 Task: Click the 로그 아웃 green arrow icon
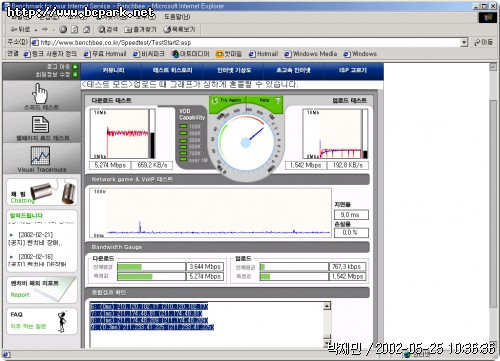click(75, 67)
